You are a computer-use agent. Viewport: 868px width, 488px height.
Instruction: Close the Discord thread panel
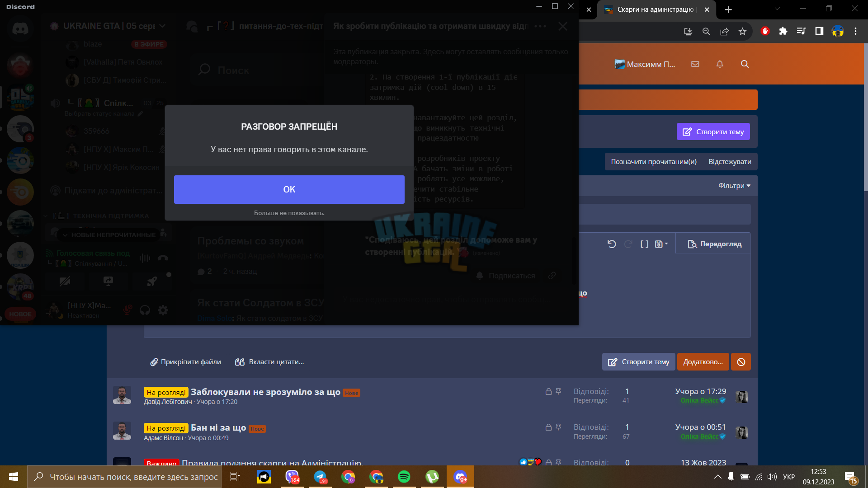coord(563,26)
